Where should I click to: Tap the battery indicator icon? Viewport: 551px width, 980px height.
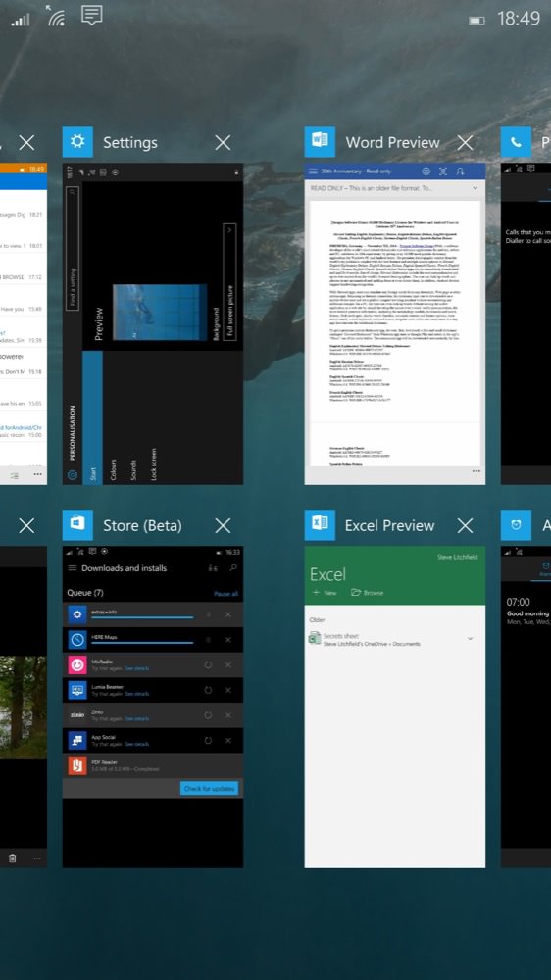[476, 21]
